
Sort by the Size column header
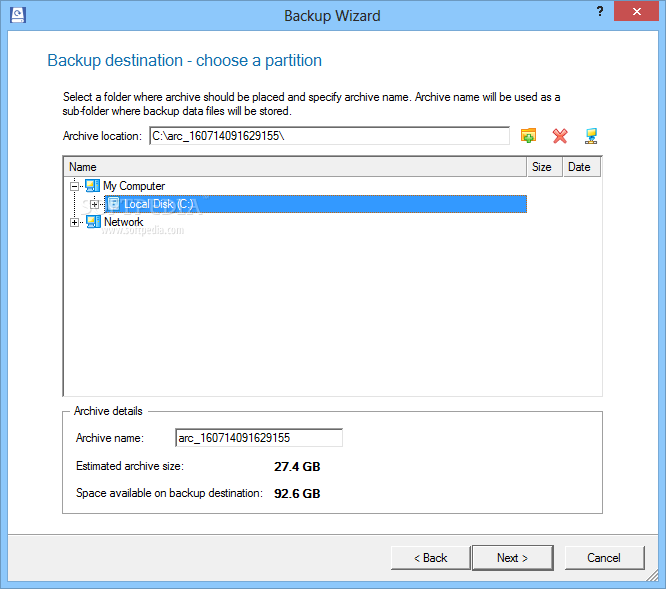[545, 167]
